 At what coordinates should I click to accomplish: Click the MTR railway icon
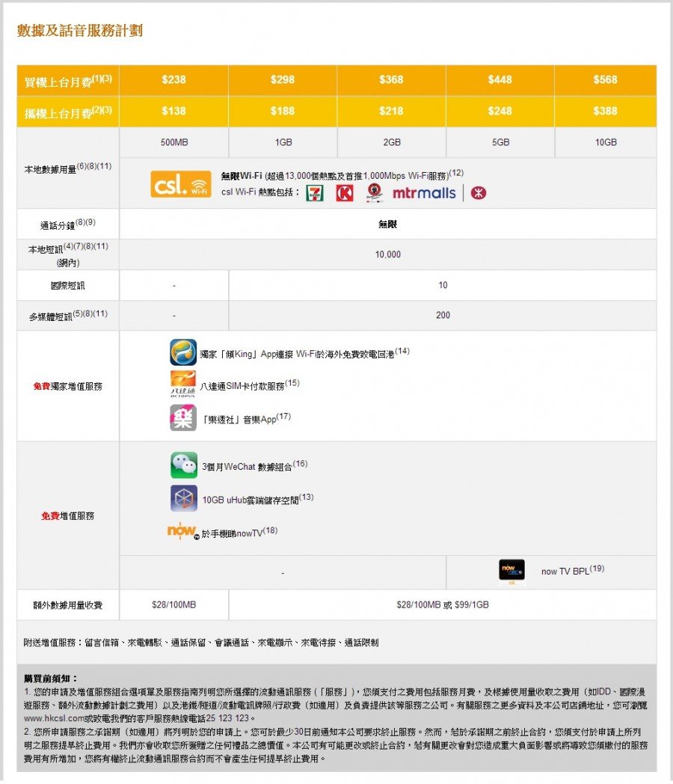(479, 192)
